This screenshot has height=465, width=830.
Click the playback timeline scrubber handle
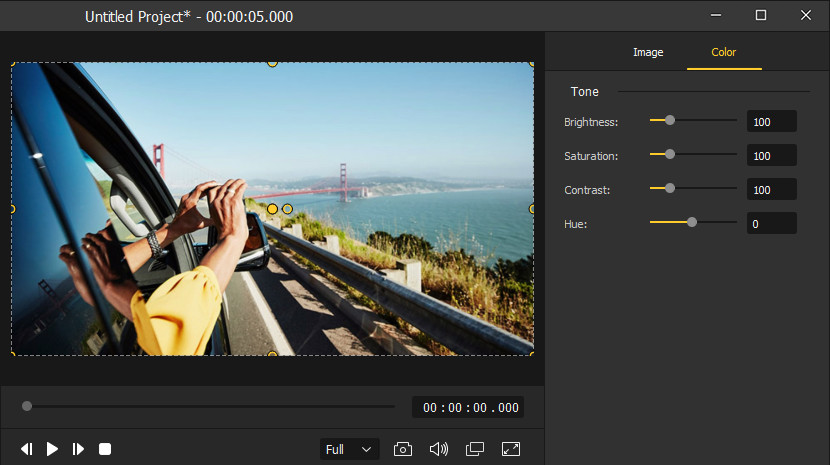(x=27, y=406)
